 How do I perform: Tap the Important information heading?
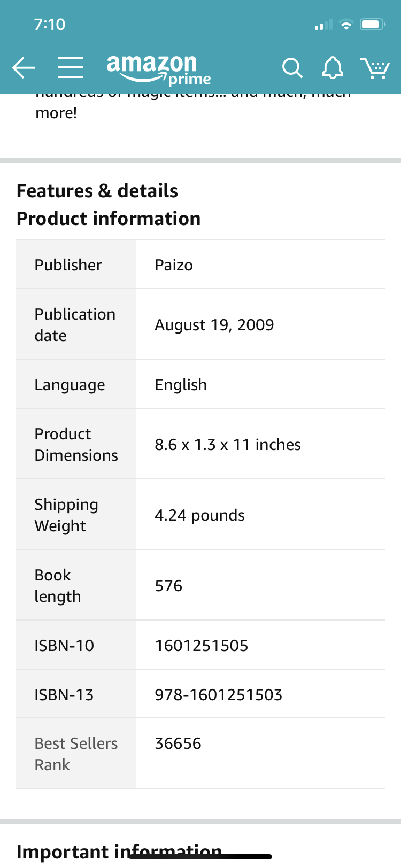tap(119, 852)
